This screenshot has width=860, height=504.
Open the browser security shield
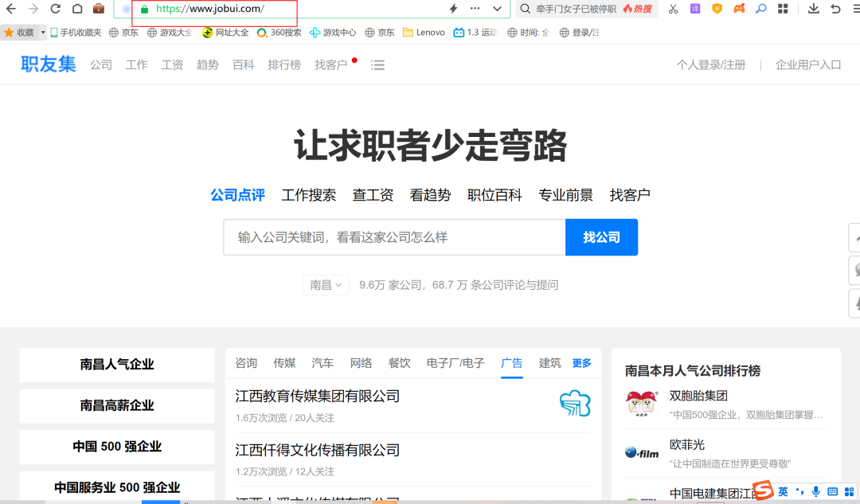(x=717, y=8)
